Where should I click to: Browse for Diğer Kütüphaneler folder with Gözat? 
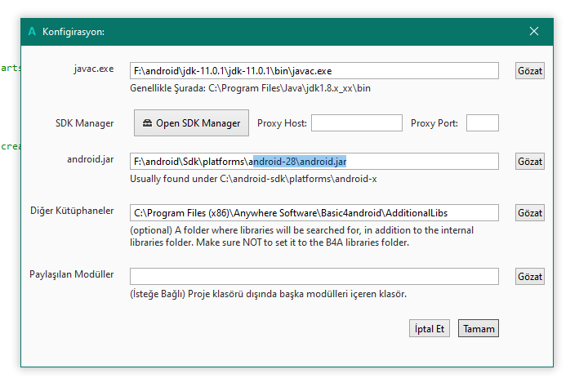530,213
